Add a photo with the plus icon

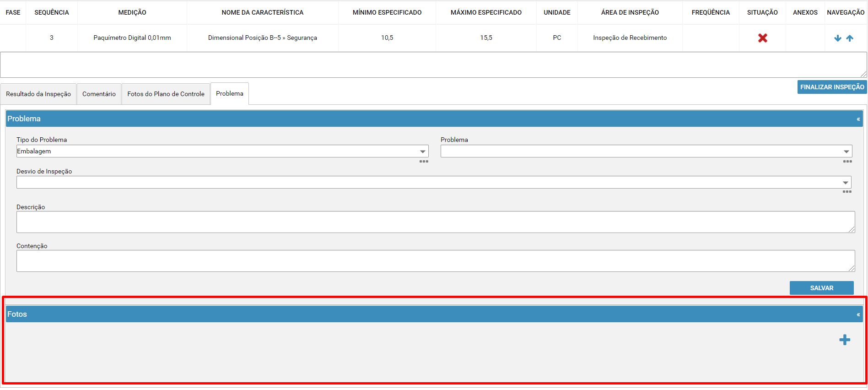point(845,340)
